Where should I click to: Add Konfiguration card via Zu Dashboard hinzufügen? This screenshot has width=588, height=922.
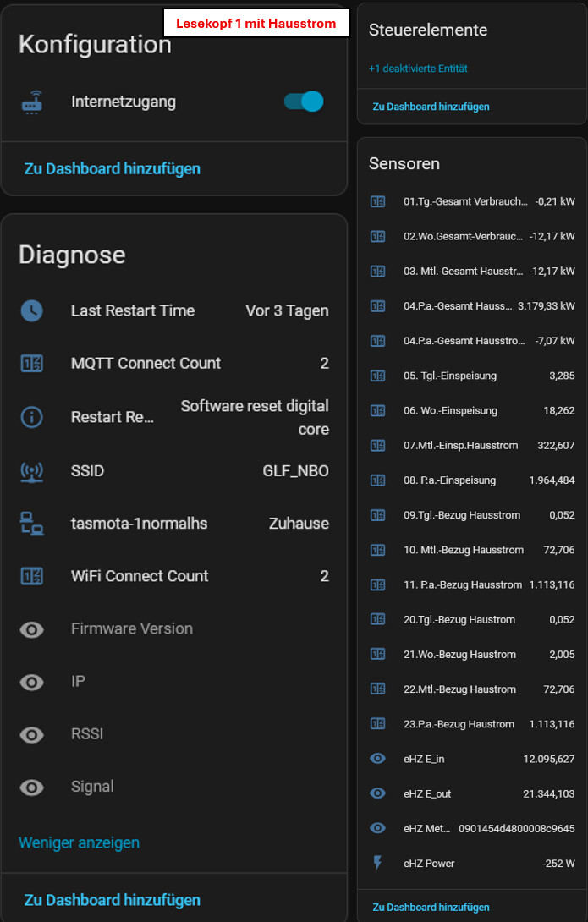pyautogui.click(x=112, y=168)
